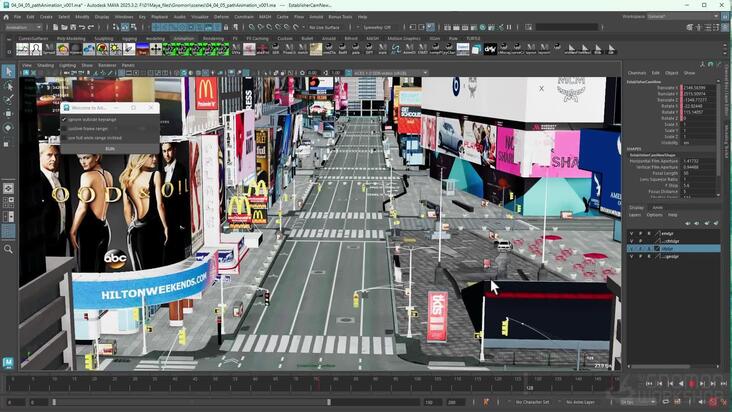Toggle ignore subrate keyrange checkbox
This screenshot has height=412, width=732.
(x=64, y=120)
